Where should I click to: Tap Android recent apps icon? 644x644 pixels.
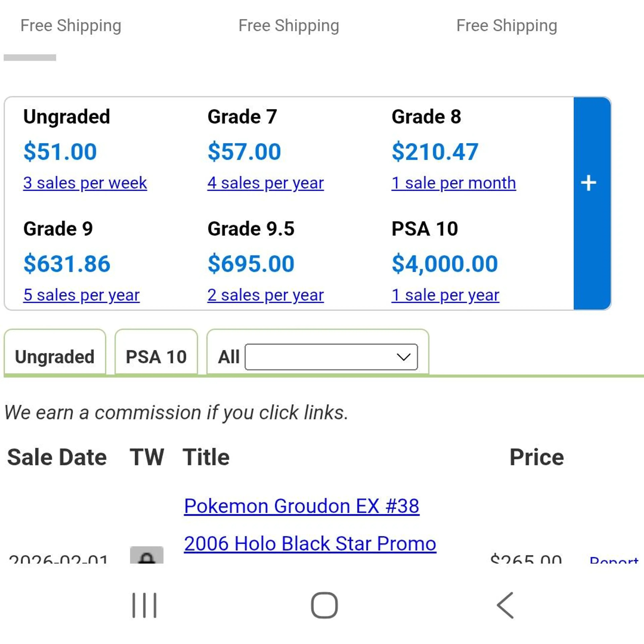pyautogui.click(x=144, y=605)
